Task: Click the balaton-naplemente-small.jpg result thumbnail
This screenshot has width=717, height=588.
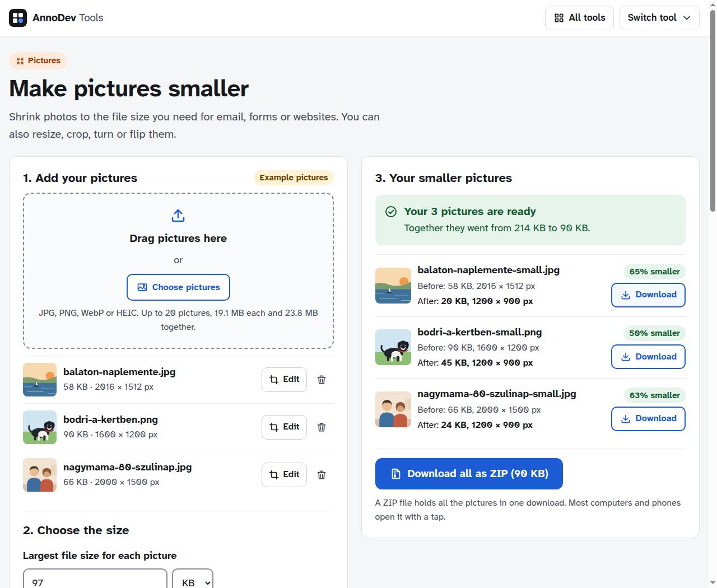Action: coord(393,286)
